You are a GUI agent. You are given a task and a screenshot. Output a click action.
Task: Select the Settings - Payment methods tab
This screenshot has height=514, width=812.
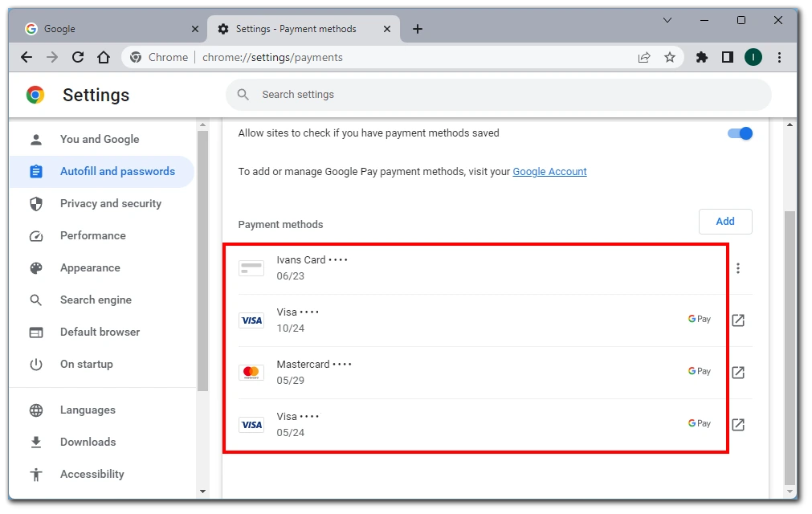click(304, 29)
